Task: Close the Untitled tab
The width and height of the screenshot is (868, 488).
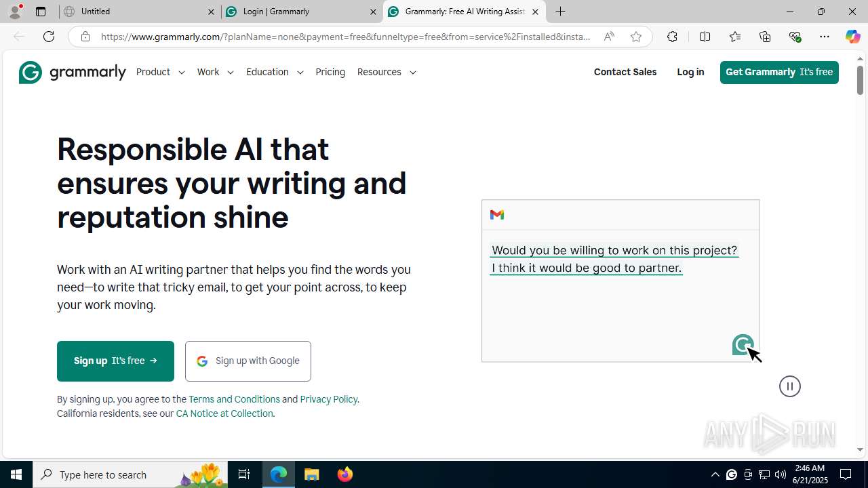Action: click(x=211, y=12)
